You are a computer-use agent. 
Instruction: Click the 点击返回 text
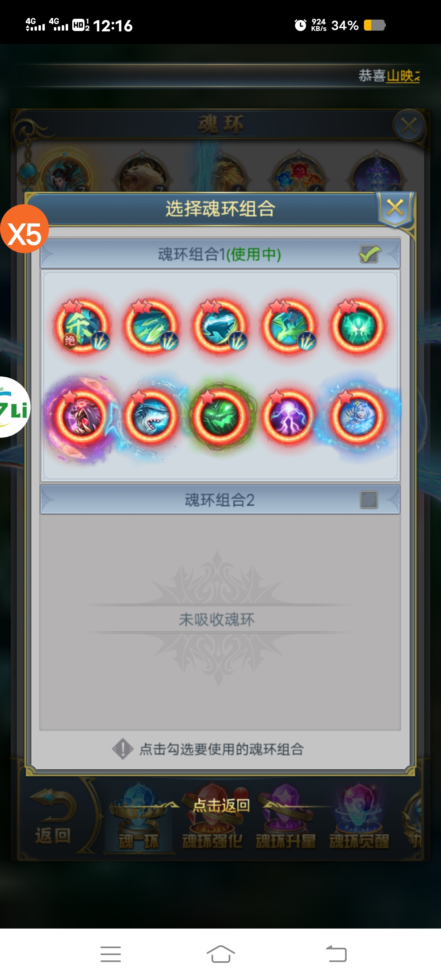tap(221, 805)
